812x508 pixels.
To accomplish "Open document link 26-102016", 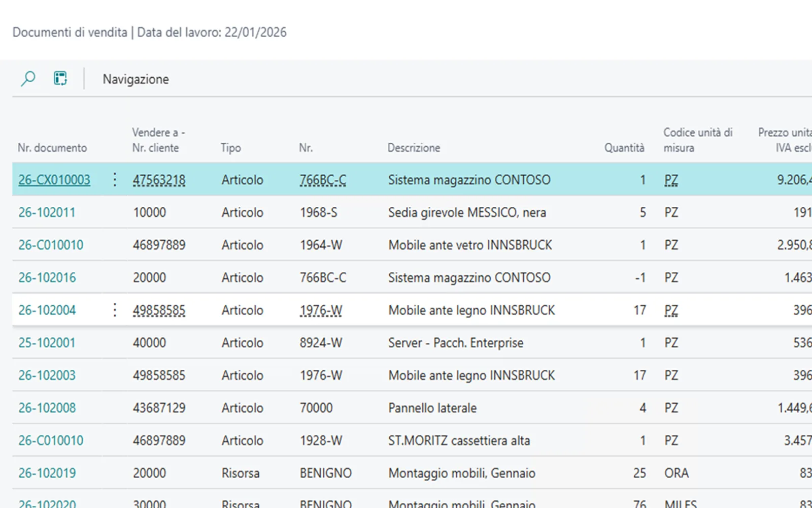I will (x=47, y=277).
